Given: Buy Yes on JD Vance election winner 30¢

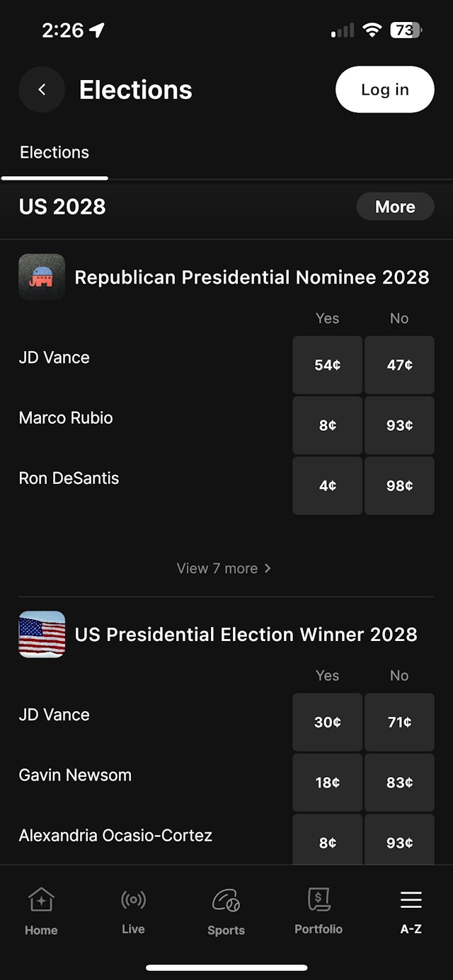Looking at the screenshot, I should (327, 722).
